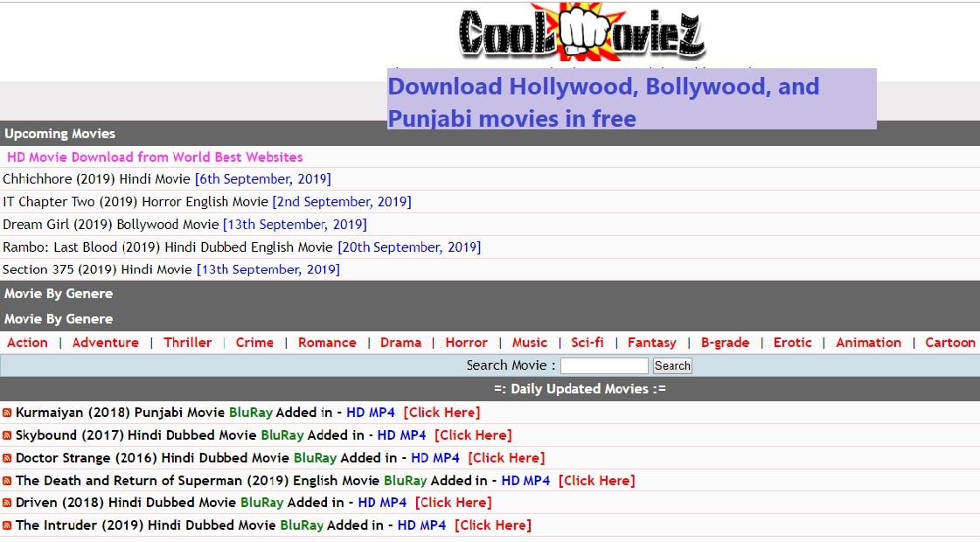Click the 2nd September, 2019 release date
This screenshot has width=980, height=542.
point(342,201)
